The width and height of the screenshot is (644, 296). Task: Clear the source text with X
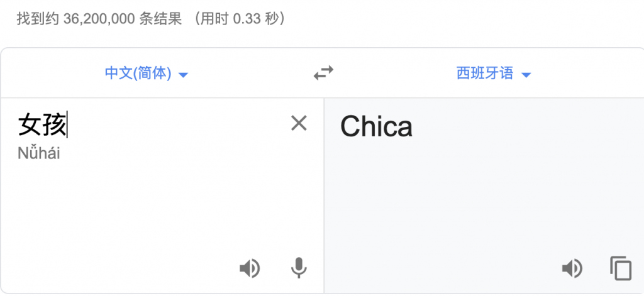tap(299, 124)
